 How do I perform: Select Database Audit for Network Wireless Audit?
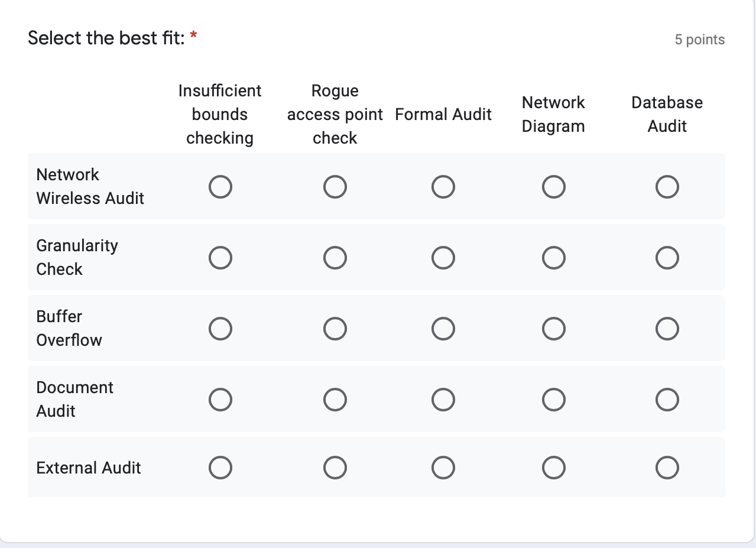click(x=667, y=186)
